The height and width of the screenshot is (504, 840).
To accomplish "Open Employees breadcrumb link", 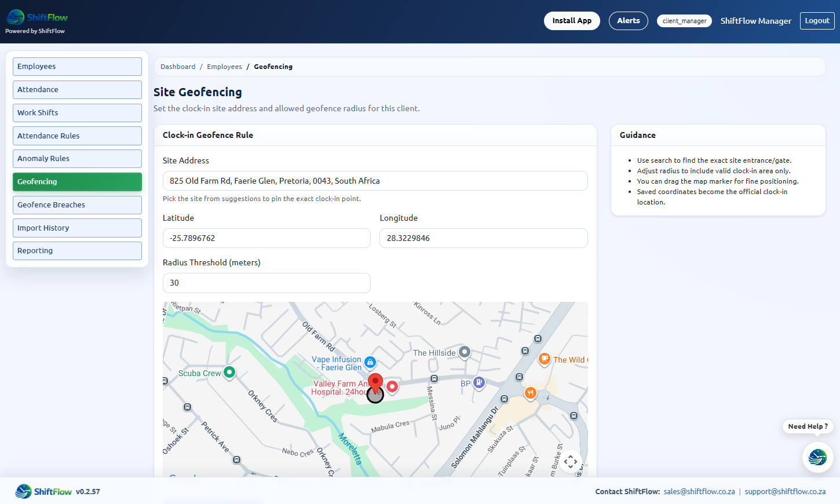I will coord(224,67).
